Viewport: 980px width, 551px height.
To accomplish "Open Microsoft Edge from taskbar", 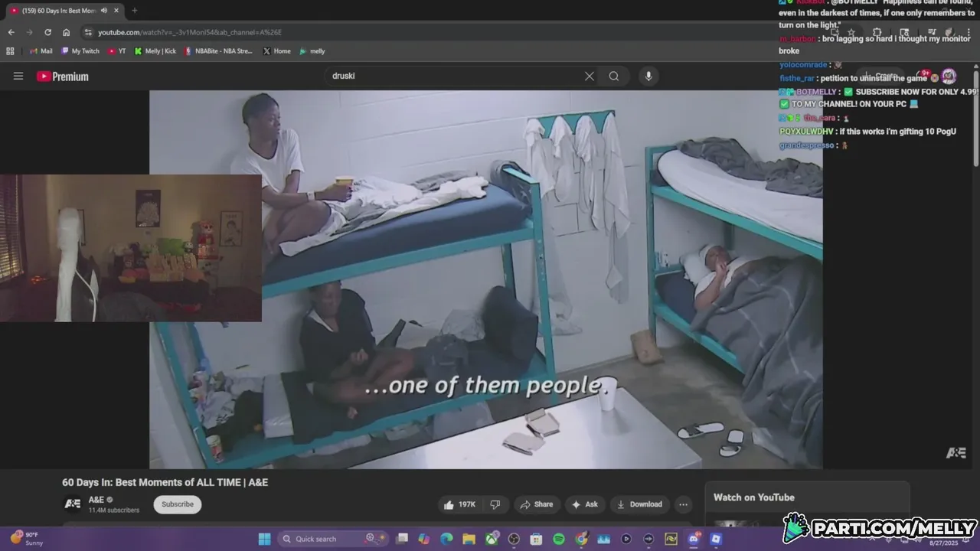I will (446, 539).
